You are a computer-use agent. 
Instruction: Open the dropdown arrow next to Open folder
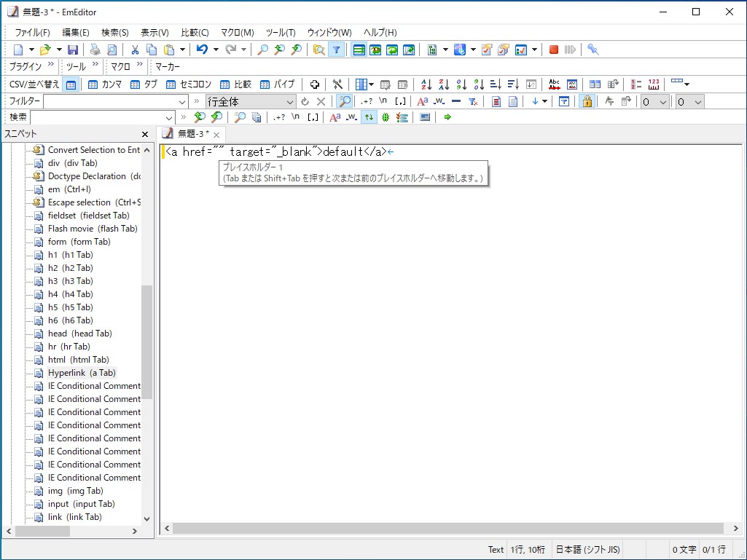click(x=59, y=50)
